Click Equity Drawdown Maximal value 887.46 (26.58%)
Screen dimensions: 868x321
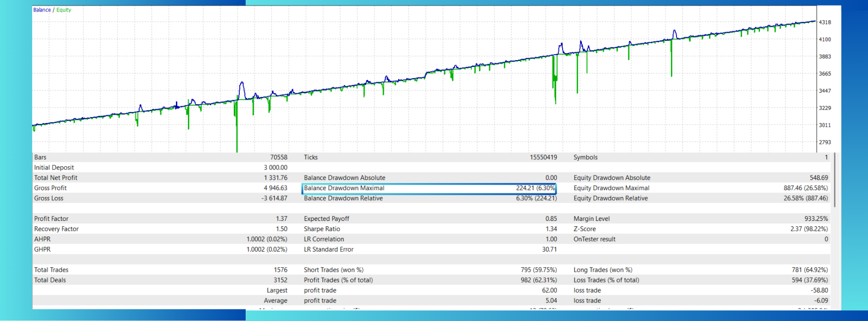click(806, 188)
